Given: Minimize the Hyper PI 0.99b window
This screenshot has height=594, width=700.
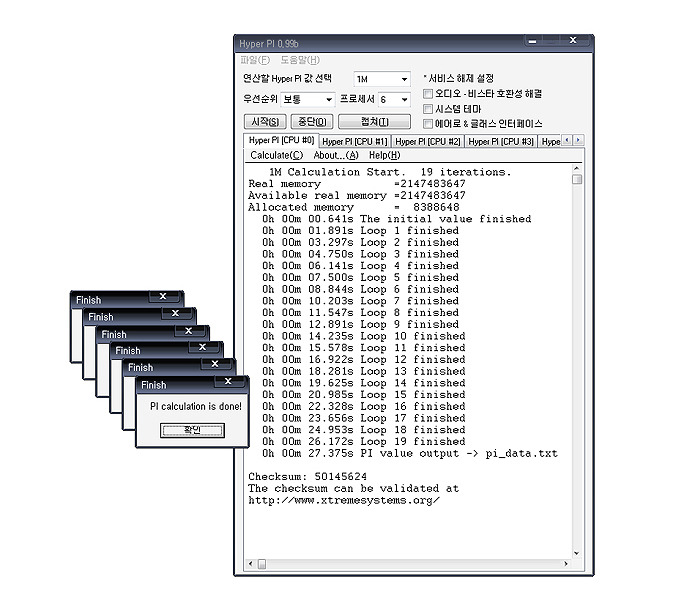Looking at the screenshot, I should pyautogui.click(x=533, y=41).
